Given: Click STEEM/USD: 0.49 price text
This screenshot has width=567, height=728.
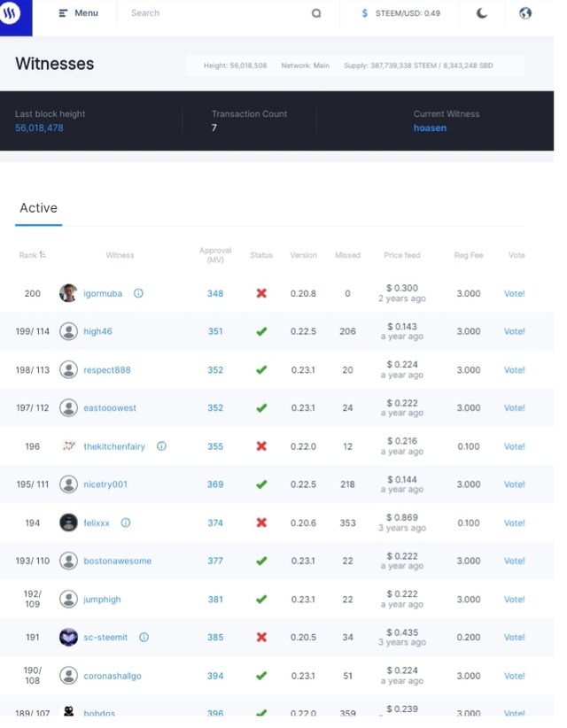Looking at the screenshot, I should (408, 13).
